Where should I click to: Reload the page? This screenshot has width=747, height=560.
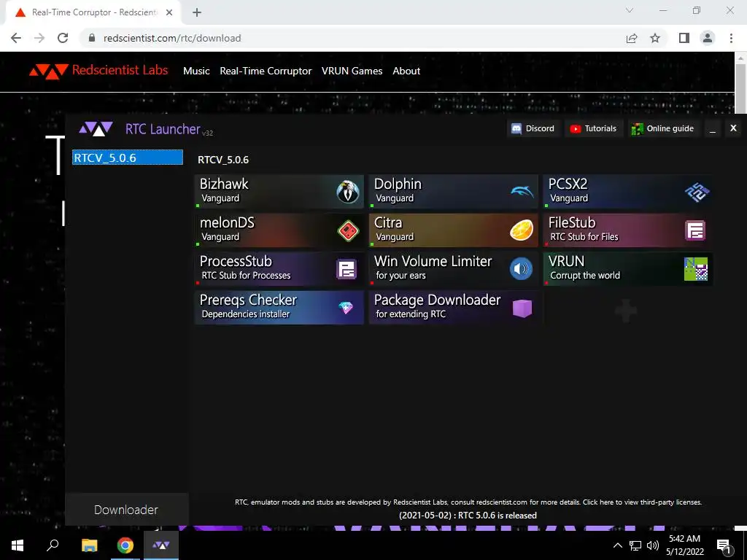click(63, 38)
